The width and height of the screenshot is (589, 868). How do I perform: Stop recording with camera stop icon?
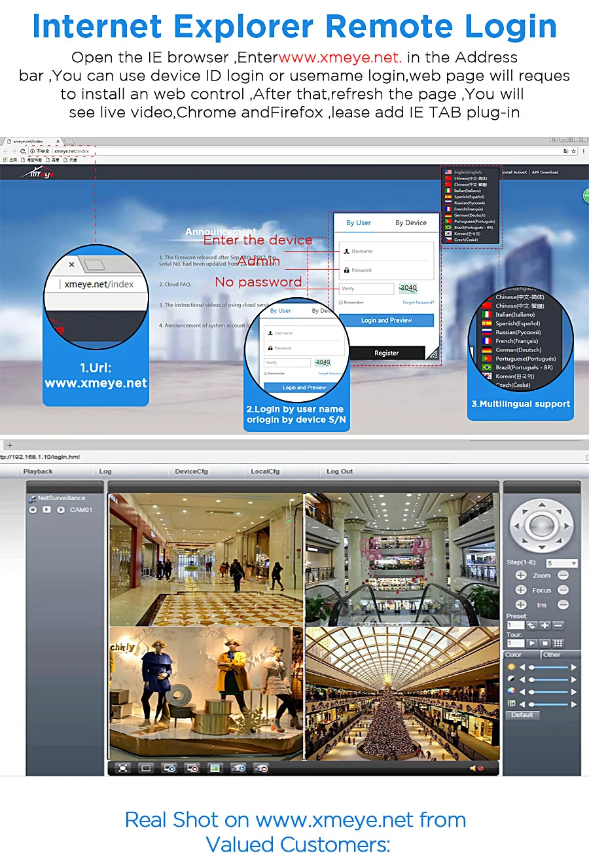[x=260, y=768]
